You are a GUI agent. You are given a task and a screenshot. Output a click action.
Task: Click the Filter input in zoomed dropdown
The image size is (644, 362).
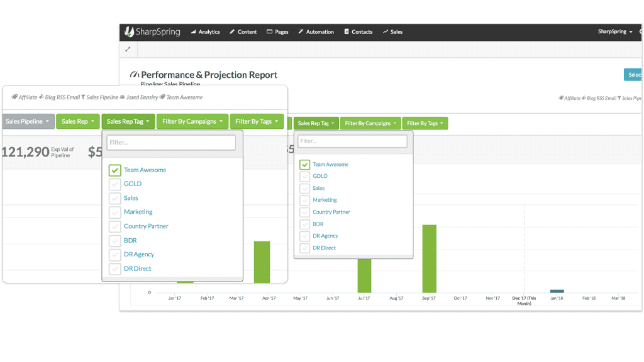171,143
